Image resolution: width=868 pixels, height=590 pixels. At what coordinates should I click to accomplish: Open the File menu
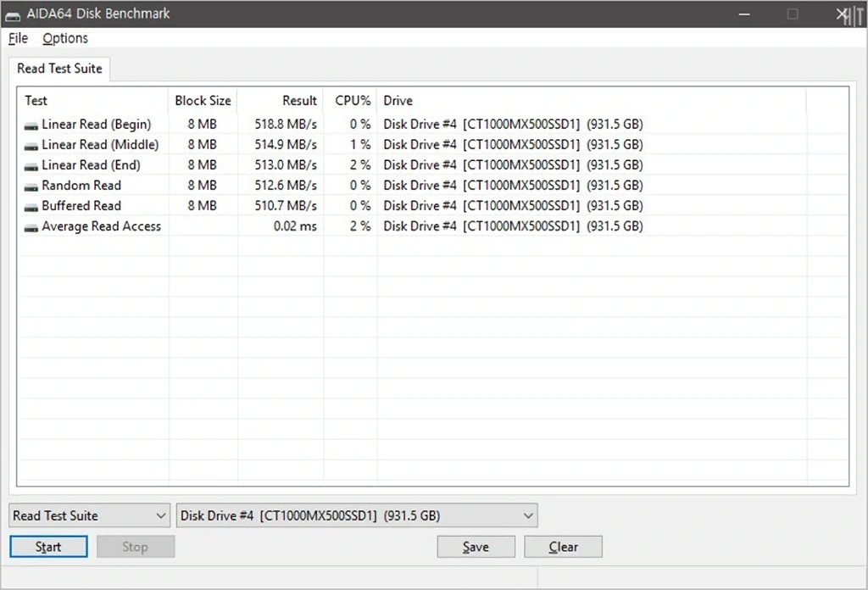[18, 38]
